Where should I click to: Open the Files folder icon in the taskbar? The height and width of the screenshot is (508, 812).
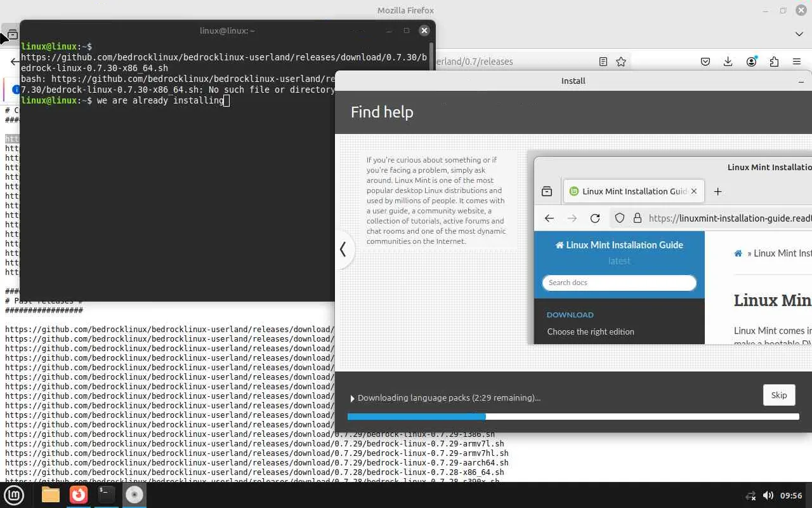pos(51,495)
